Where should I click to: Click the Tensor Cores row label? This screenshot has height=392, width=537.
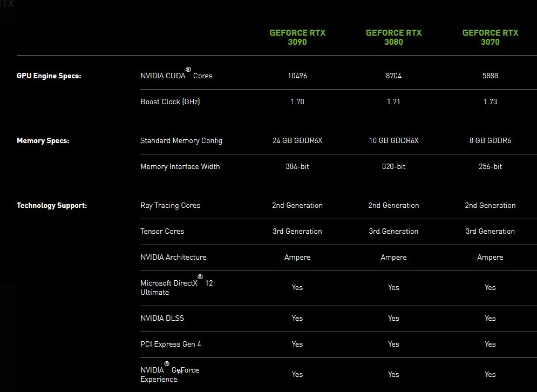click(162, 231)
